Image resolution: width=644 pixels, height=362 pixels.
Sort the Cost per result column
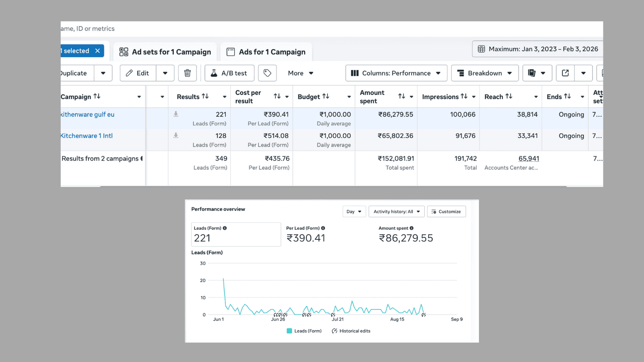277,97
